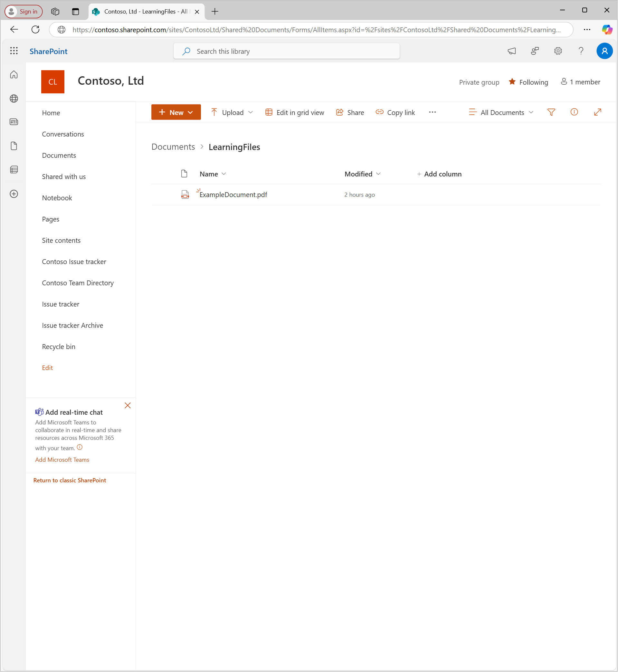
Task: Click the file type column header icon
Action: (x=184, y=174)
